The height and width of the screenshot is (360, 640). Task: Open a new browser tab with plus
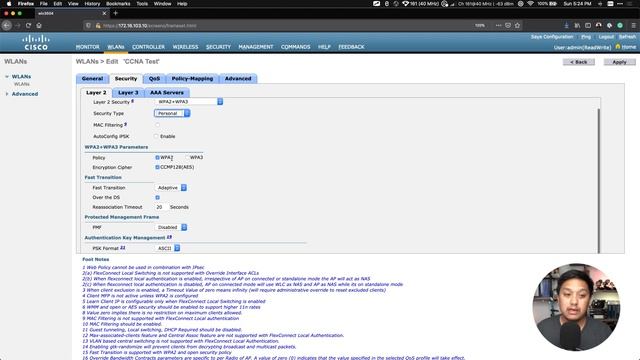(116, 13)
